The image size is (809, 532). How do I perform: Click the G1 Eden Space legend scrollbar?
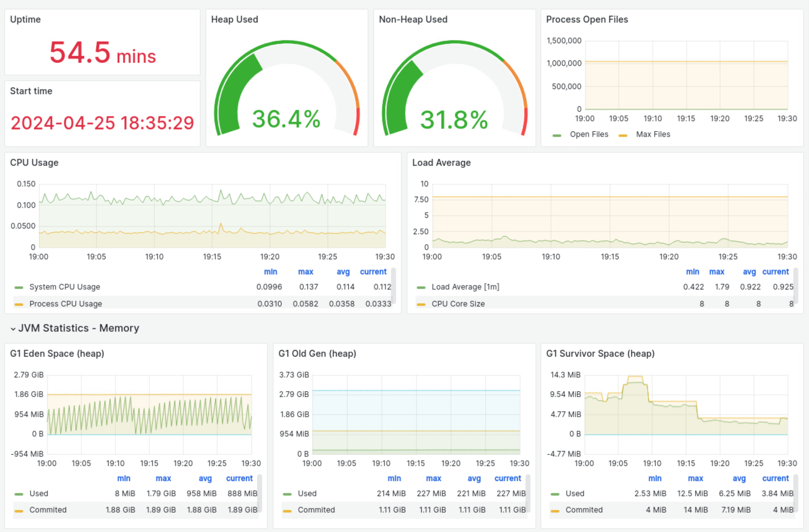[259, 493]
